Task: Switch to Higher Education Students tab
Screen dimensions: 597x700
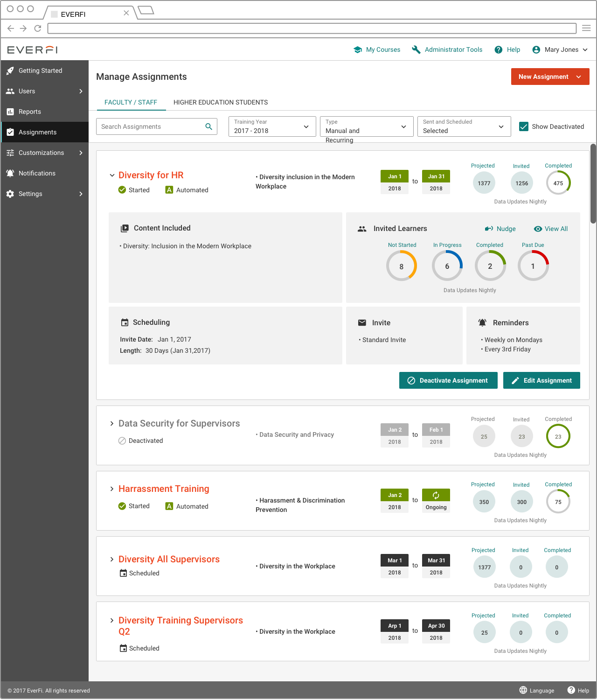Action: coord(221,102)
